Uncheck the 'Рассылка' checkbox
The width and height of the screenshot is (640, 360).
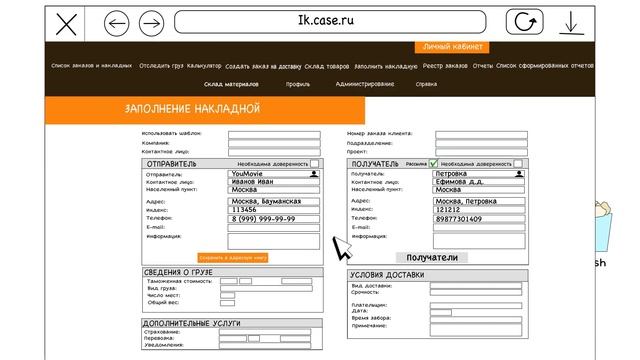433,164
